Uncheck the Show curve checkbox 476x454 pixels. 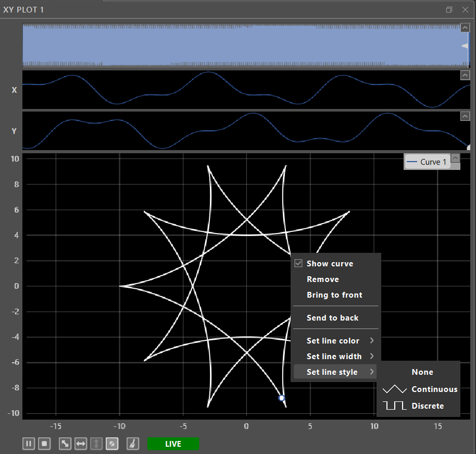pyautogui.click(x=298, y=264)
